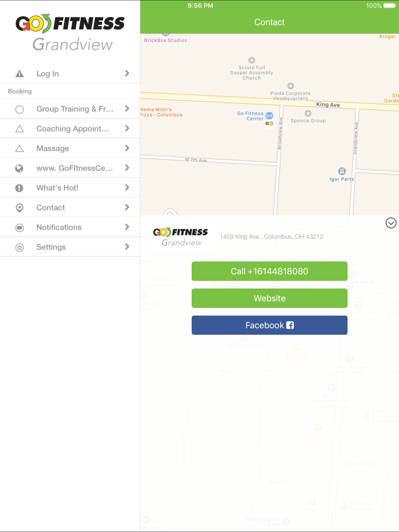Open Massage booking via its chevron arrow
This screenshot has width=399, height=532.
point(127,148)
